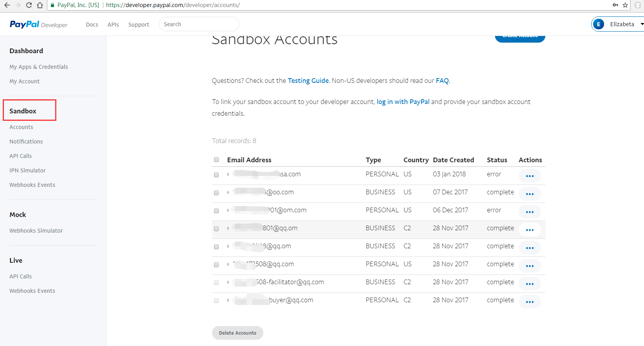The width and height of the screenshot is (644, 346).
Task: Check the box for 508@qq.com account
Action: click(216, 265)
